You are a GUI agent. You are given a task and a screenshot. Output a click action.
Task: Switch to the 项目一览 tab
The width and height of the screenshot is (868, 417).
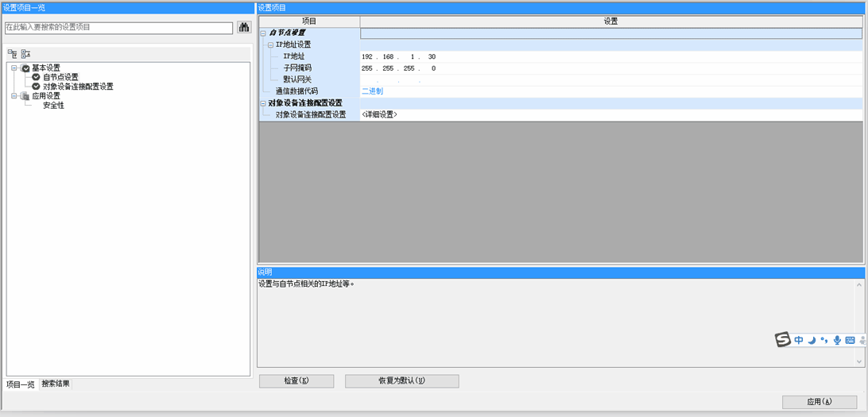21,384
